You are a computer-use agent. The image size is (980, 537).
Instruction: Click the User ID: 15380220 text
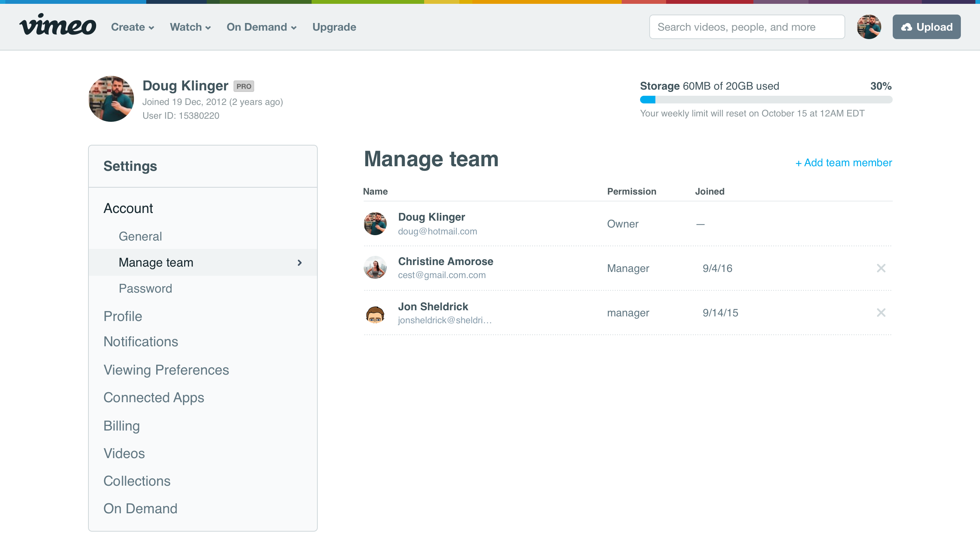coord(181,116)
